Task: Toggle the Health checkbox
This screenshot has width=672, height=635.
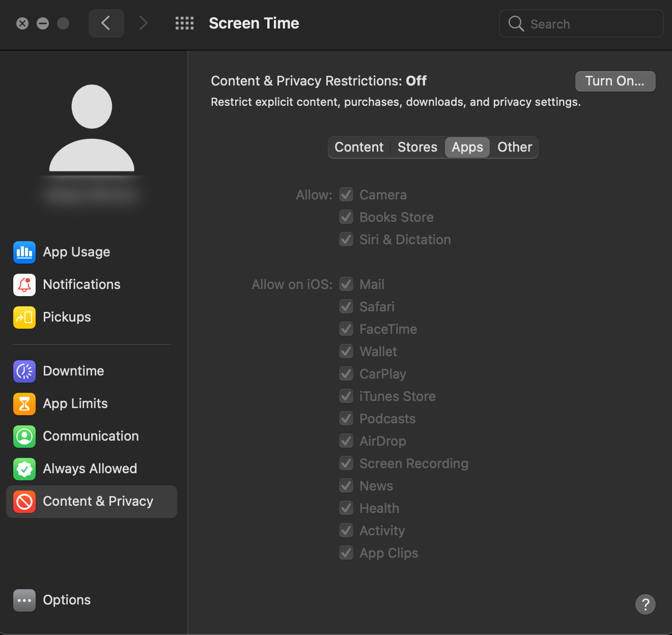Action: 346,508
